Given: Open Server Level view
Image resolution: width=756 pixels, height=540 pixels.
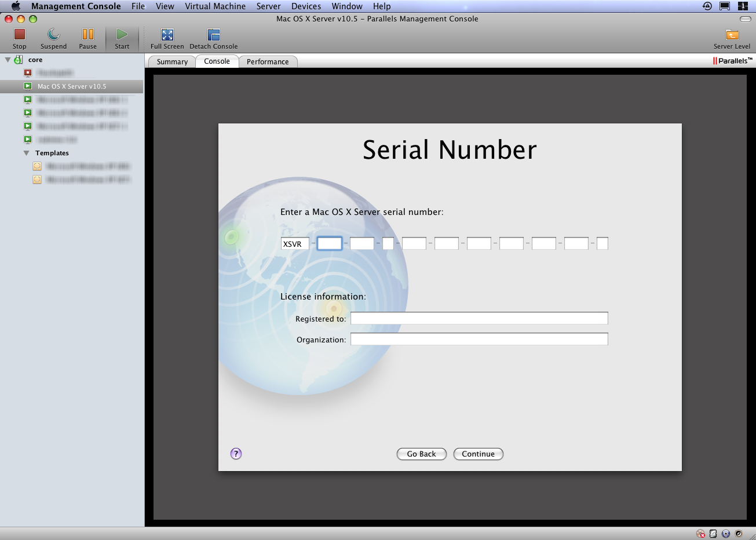Looking at the screenshot, I should tap(732, 35).
